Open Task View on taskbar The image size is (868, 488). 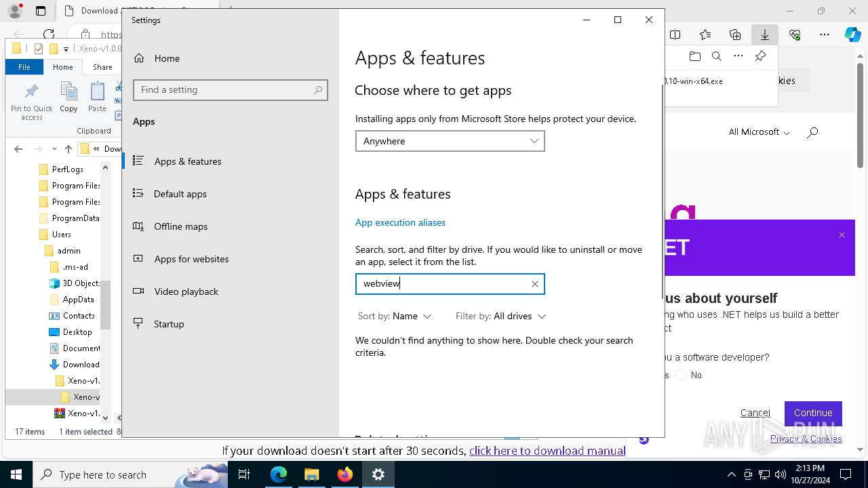point(244,474)
